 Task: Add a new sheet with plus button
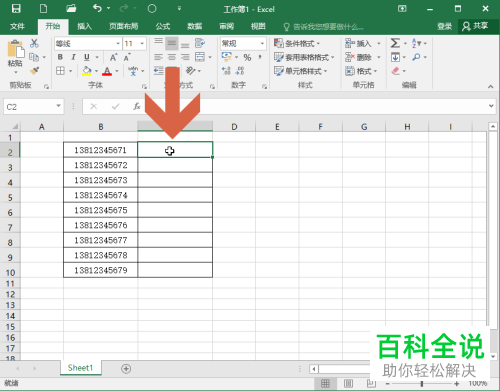click(x=126, y=369)
